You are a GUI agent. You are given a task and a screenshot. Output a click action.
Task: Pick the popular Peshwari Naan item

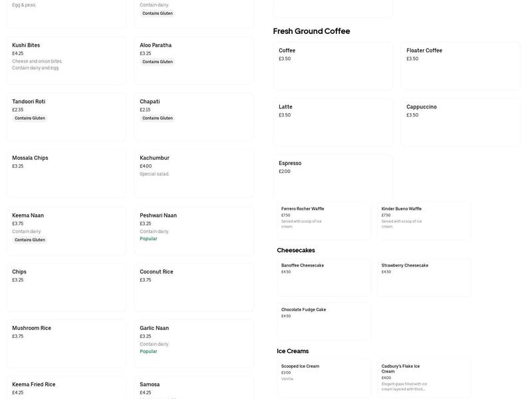coord(194,230)
